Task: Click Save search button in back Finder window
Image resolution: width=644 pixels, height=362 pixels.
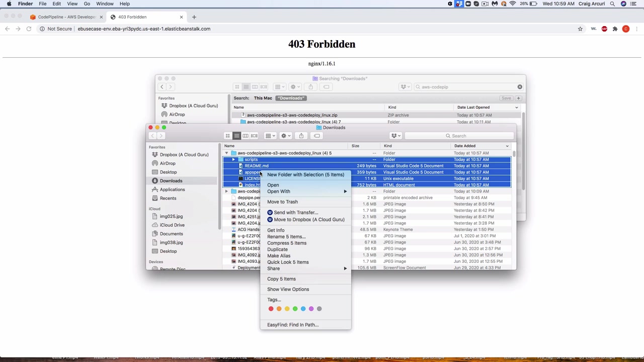Action: point(506,98)
